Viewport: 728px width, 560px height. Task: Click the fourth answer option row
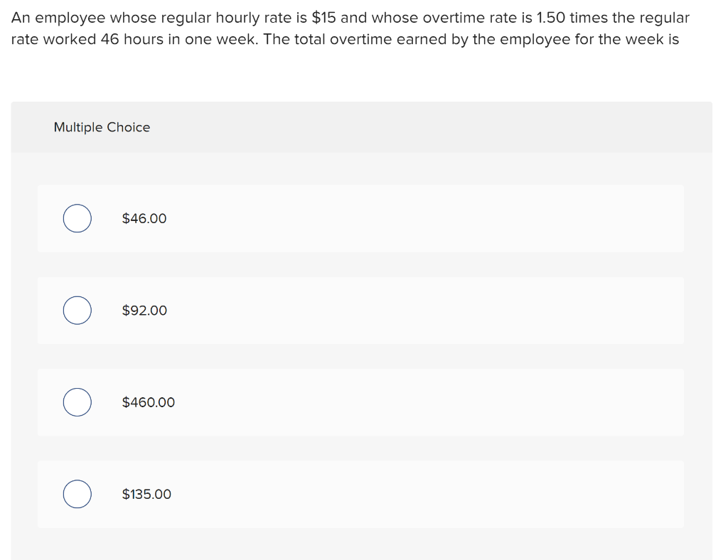(360, 493)
